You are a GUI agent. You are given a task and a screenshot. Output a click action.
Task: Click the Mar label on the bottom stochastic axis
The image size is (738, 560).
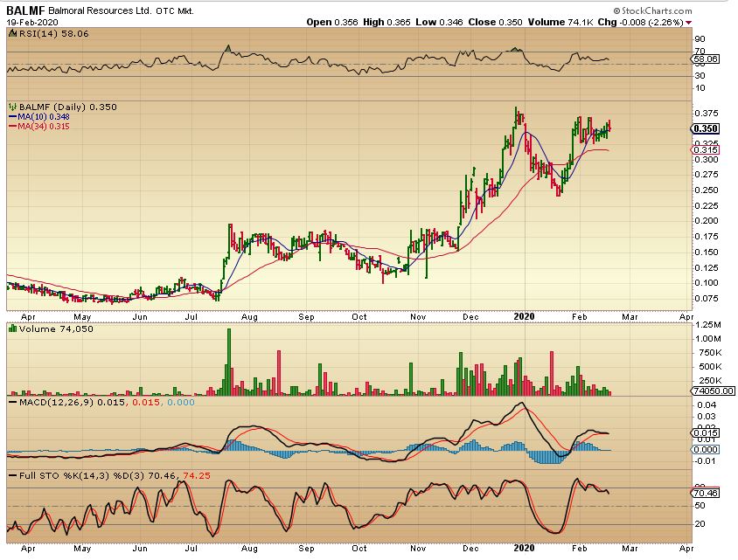tap(630, 549)
